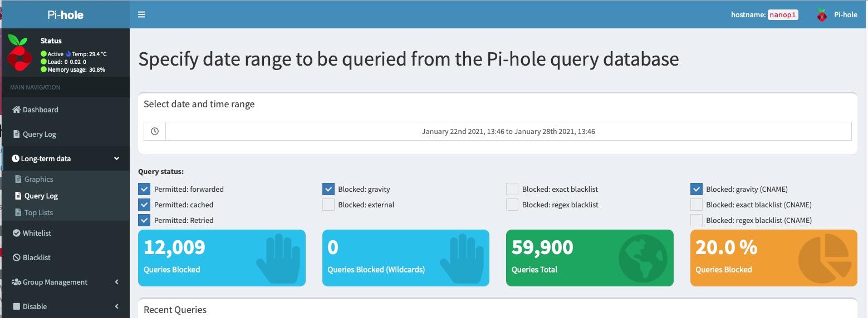868x318 pixels.
Task: Click the date and time range input field
Action: pos(508,132)
